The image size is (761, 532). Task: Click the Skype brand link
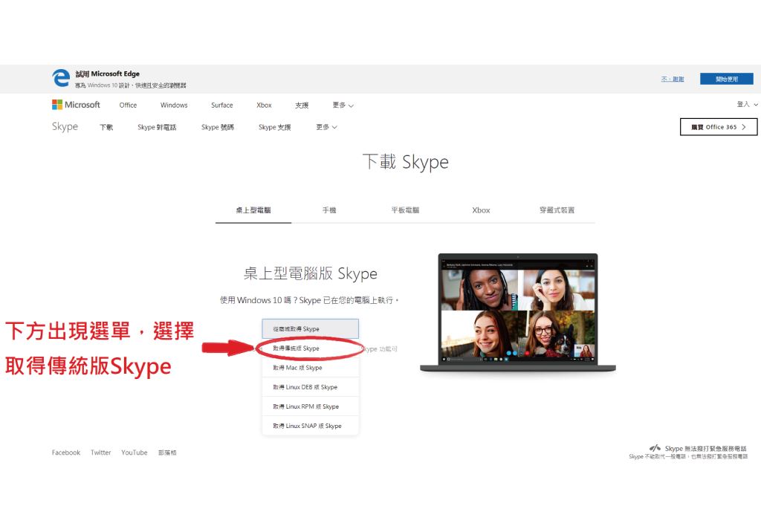click(x=65, y=127)
